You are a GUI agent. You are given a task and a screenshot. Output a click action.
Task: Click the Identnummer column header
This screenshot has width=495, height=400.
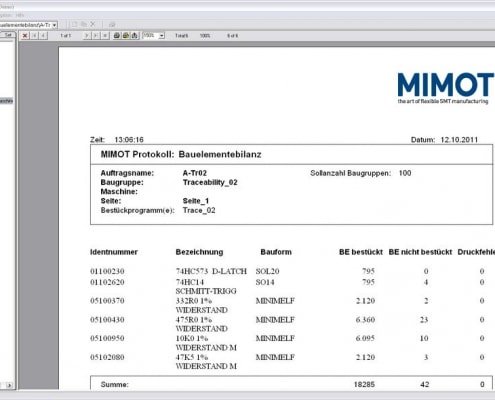tap(114, 252)
